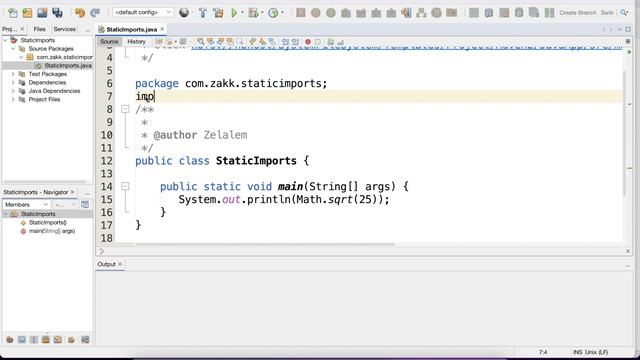Screen dimensions: 640x360
Task: Select main(String[] args) in Navigator
Action: (x=52, y=231)
